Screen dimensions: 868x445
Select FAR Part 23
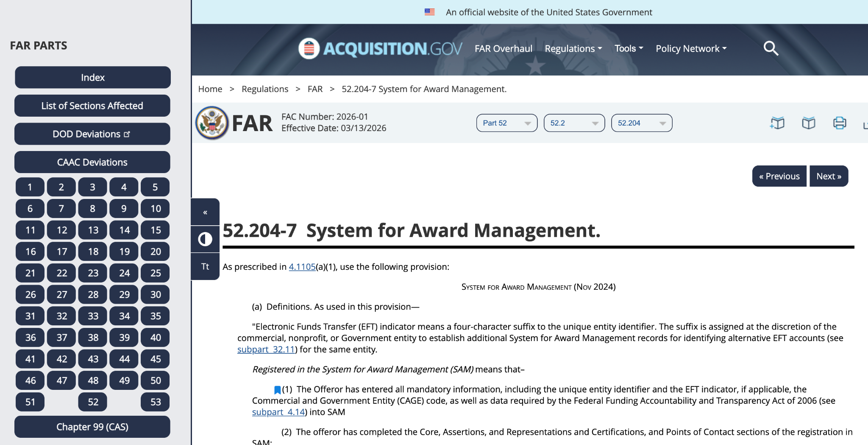(93, 273)
